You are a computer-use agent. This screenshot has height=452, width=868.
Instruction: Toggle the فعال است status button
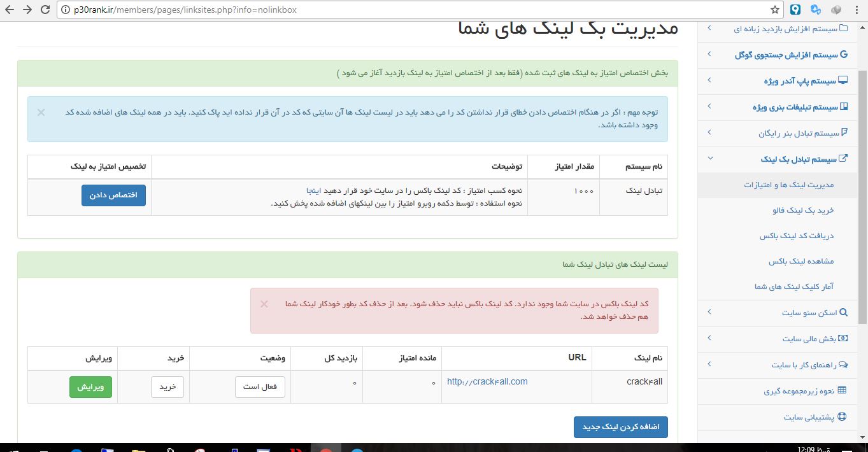pos(260,387)
